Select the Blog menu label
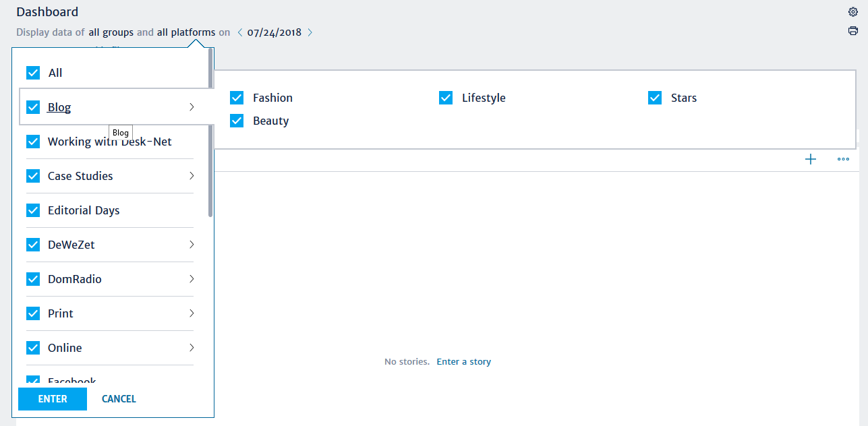The width and height of the screenshot is (868, 426). point(59,107)
